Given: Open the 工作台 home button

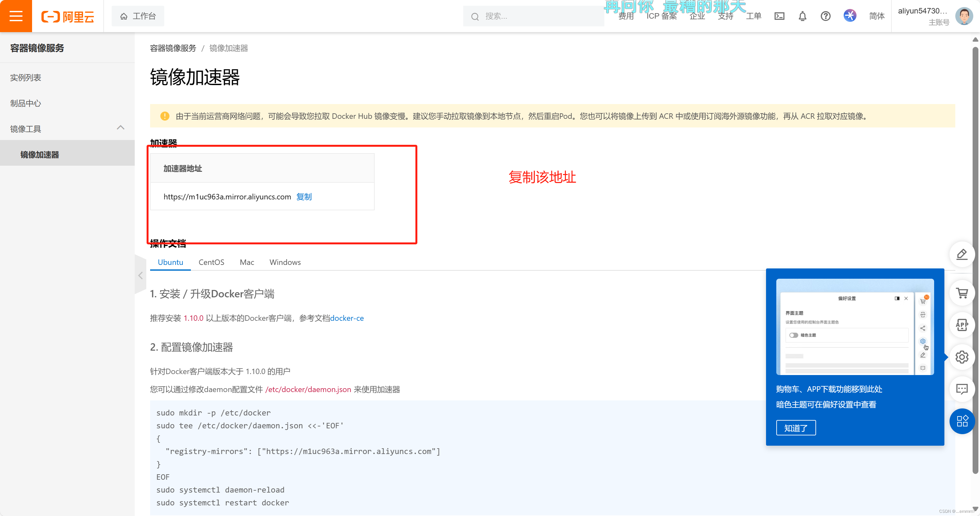Looking at the screenshot, I should coord(138,16).
